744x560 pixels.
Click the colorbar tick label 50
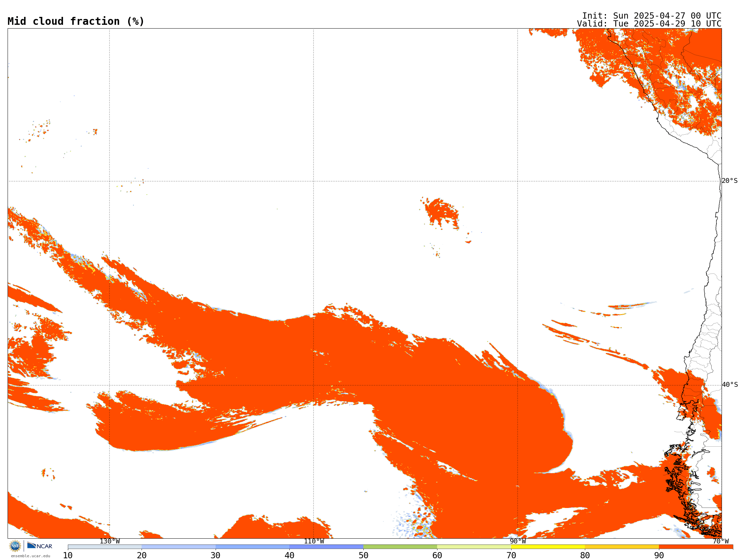click(363, 556)
